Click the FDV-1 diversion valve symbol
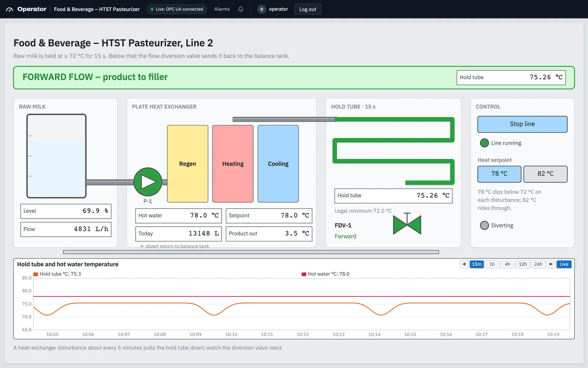588x368 pixels. 407,224
